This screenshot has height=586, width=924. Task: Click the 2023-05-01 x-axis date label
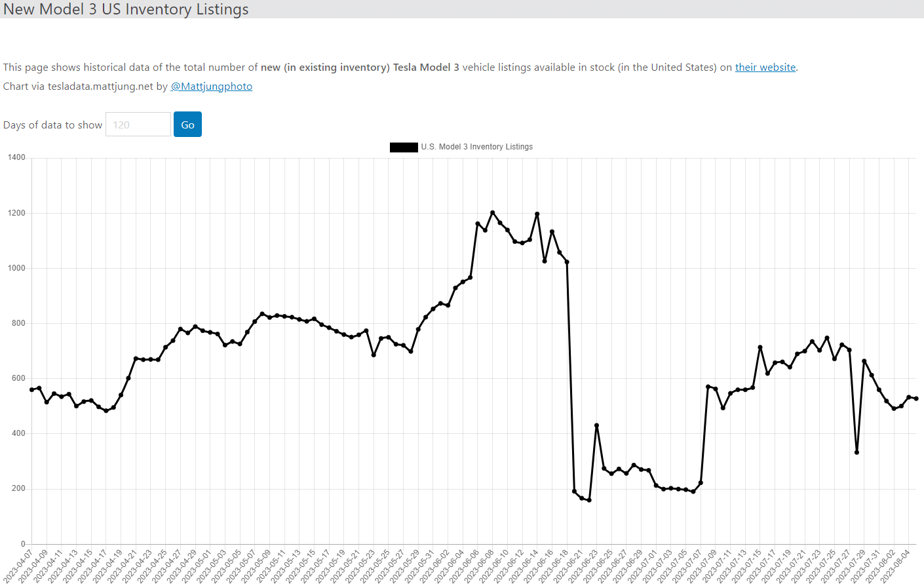click(197, 566)
